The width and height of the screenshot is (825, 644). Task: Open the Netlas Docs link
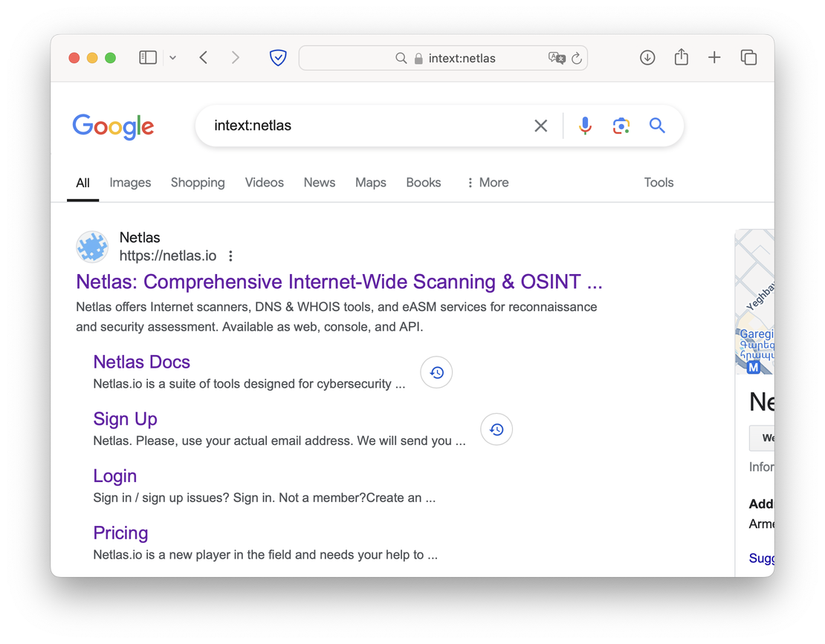[x=142, y=362]
